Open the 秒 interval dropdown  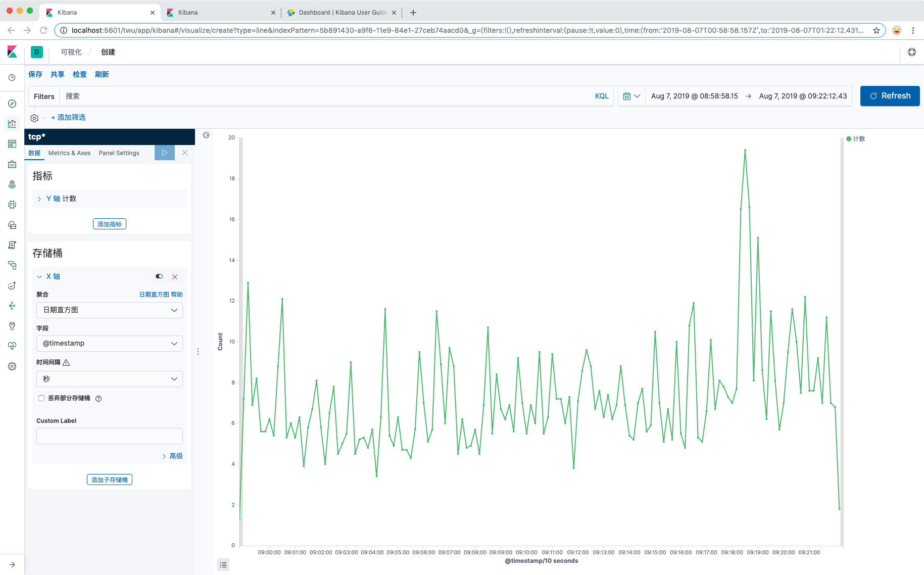[110, 379]
